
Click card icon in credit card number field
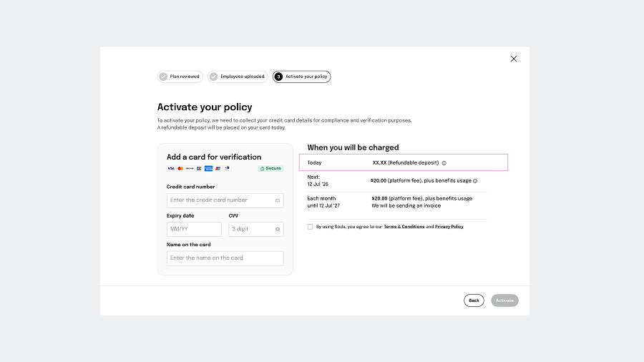tap(277, 200)
